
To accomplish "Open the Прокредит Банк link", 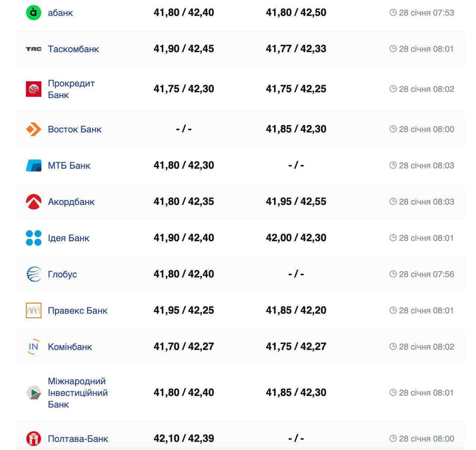I will [71, 89].
